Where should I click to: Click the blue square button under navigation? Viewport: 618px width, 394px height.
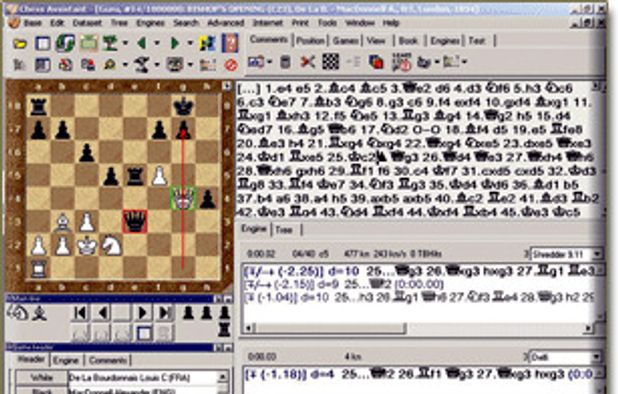144,334
